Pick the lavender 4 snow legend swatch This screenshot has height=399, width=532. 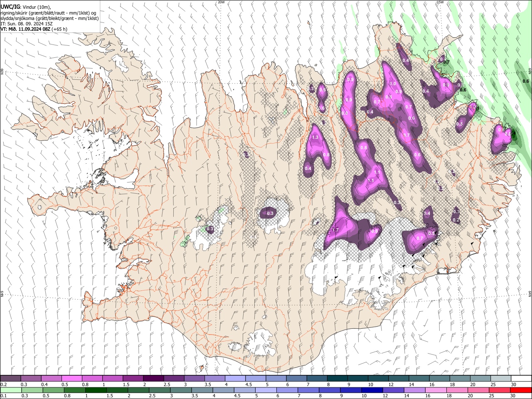[235, 379]
